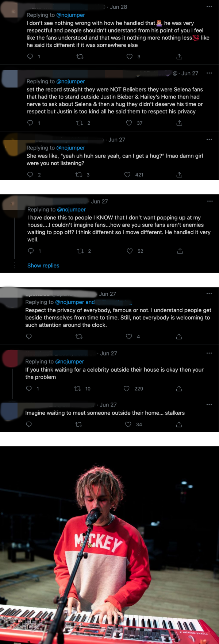Click the blurred avatar of Selena fans tweet

tap(10, 78)
